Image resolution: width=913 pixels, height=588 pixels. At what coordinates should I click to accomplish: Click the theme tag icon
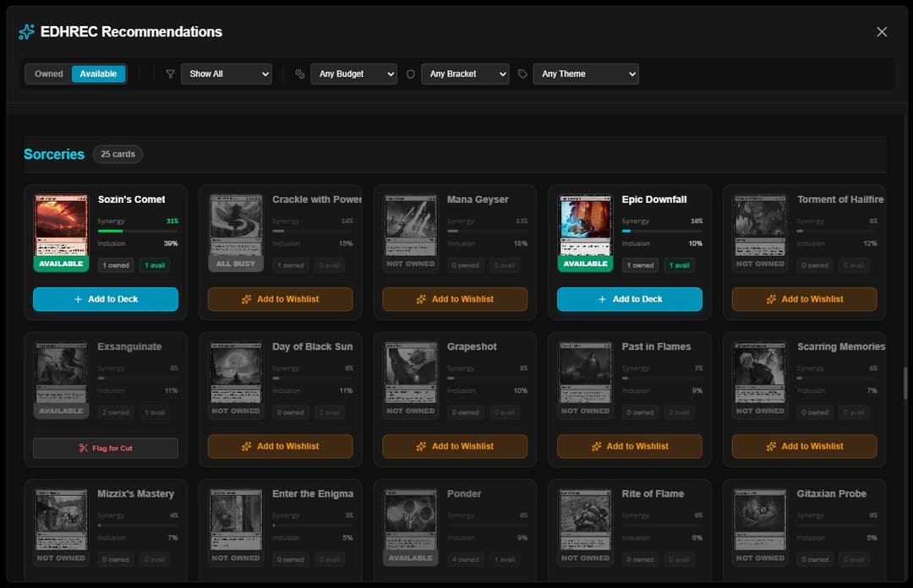[522, 74]
